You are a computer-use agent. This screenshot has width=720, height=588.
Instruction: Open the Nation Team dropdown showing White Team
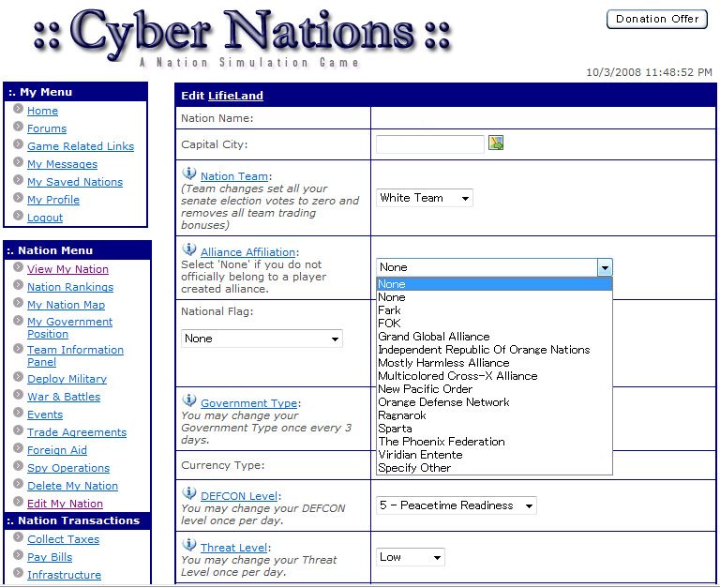pyautogui.click(x=425, y=198)
